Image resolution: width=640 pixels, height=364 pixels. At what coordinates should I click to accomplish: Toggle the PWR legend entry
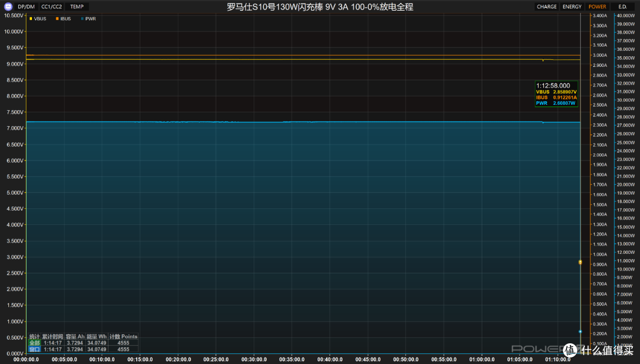pyautogui.click(x=88, y=19)
